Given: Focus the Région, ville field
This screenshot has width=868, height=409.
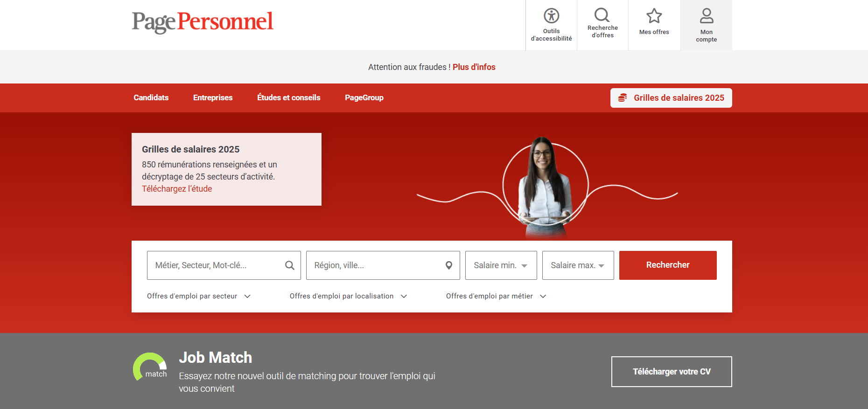Looking at the screenshot, I should pos(383,265).
